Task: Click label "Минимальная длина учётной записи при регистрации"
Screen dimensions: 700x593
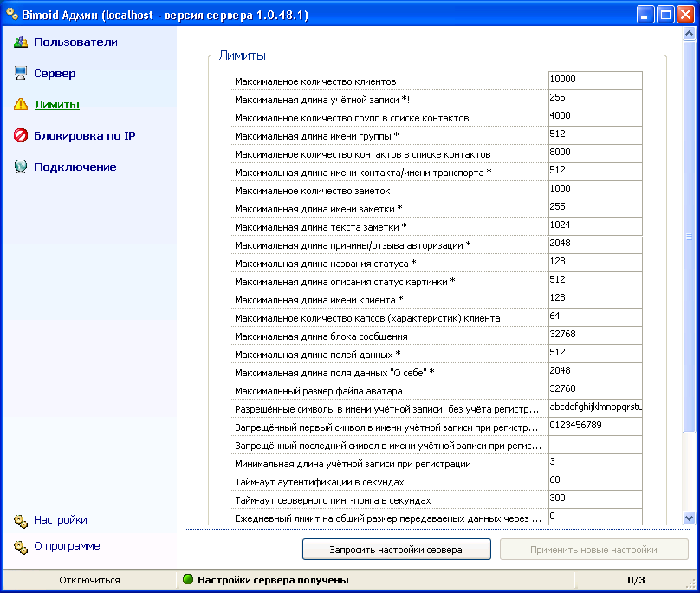Action: 353,465
